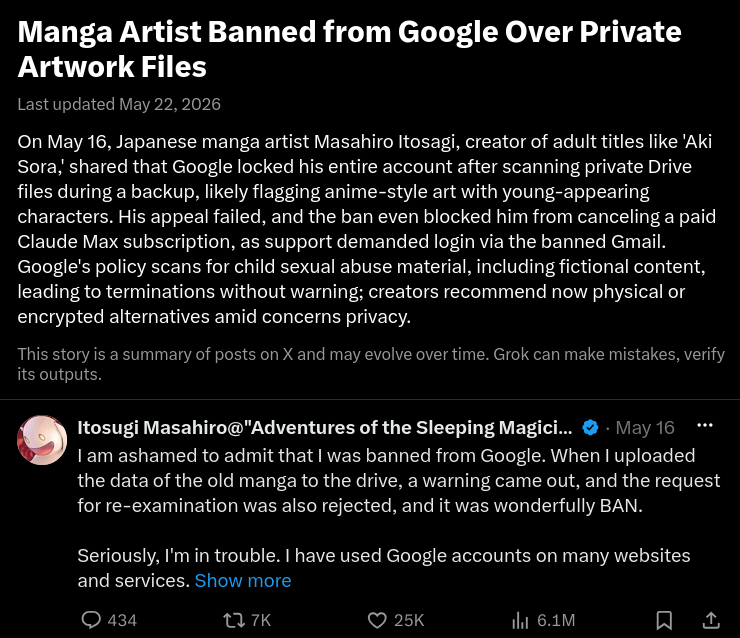Viewport: 740px width, 638px height.
Task: Click the 434 replies count
Action: click(122, 620)
